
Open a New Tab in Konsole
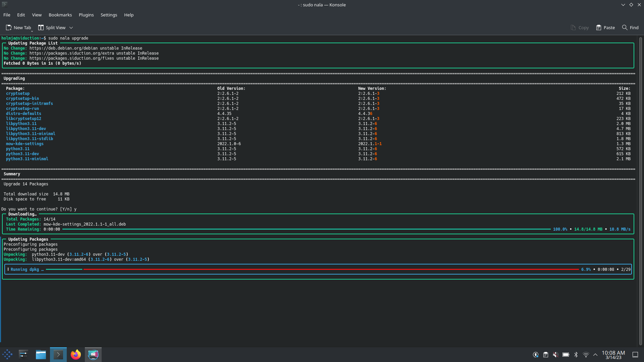(x=18, y=27)
